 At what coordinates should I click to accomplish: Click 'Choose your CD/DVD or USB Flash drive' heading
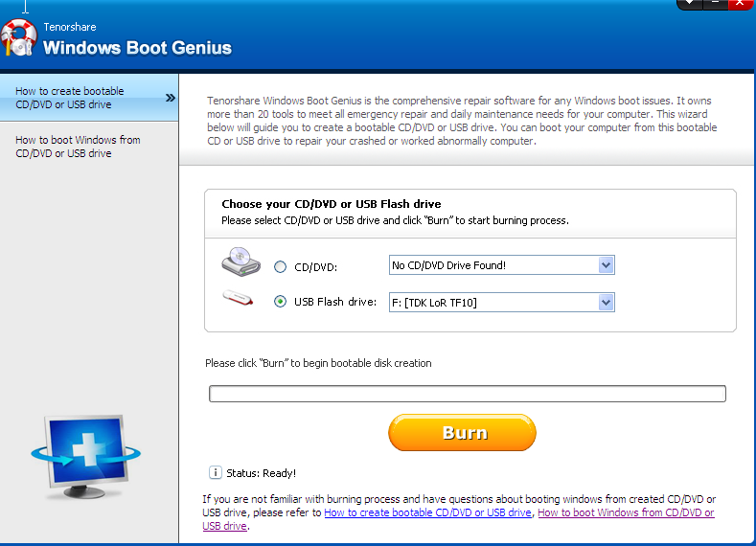pyautogui.click(x=332, y=204)
